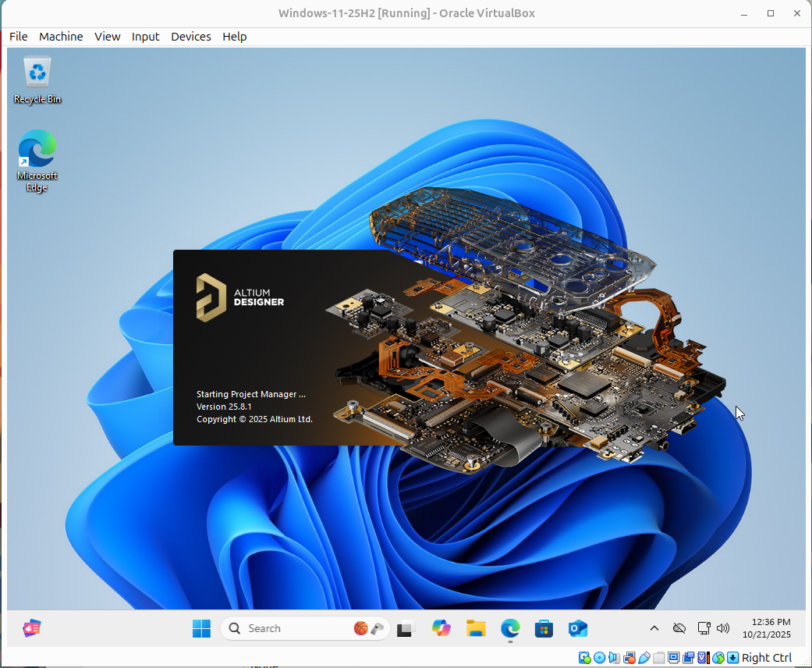Open Task View from the taskbar
Image resolution: width=812 pixels, height=668 pixels.
tap(406, 628)
